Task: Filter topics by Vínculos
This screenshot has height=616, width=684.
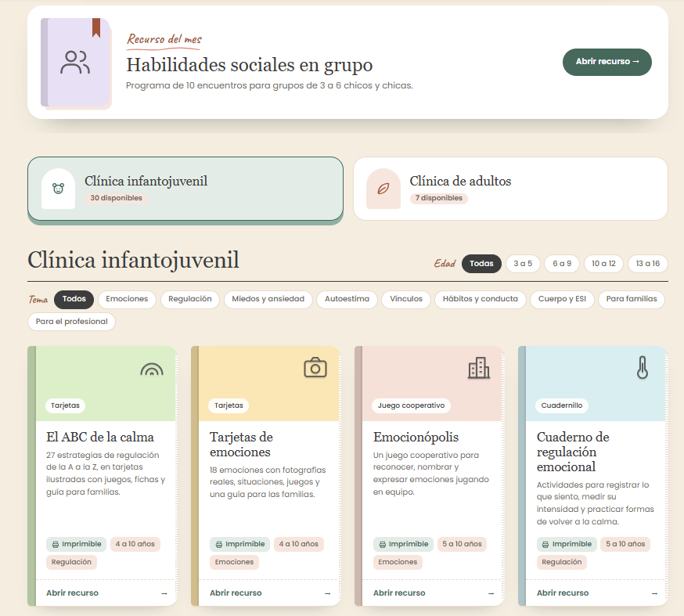Action: (x=406, y=299)
